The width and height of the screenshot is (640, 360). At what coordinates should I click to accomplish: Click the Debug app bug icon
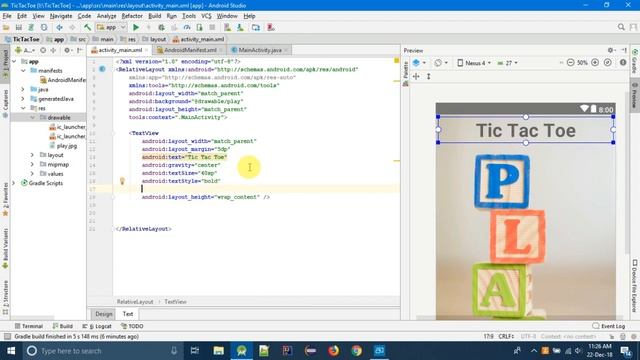(x=161, y=27)
